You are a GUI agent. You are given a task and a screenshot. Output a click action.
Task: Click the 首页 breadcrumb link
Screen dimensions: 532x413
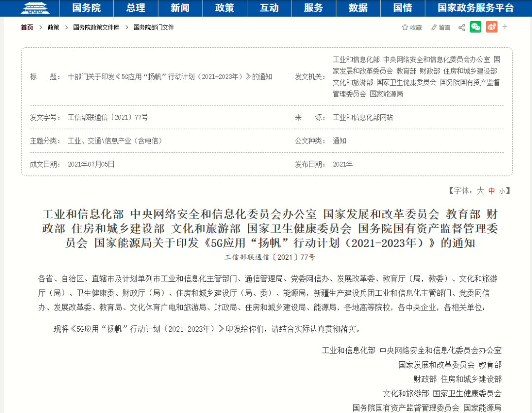coord(27,28)
